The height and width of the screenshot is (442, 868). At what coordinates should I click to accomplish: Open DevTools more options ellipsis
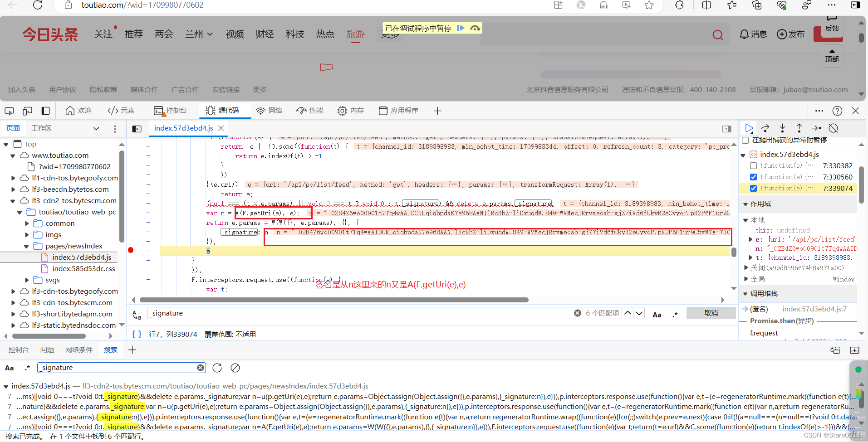pyautogui.click(x=819, y=111)
